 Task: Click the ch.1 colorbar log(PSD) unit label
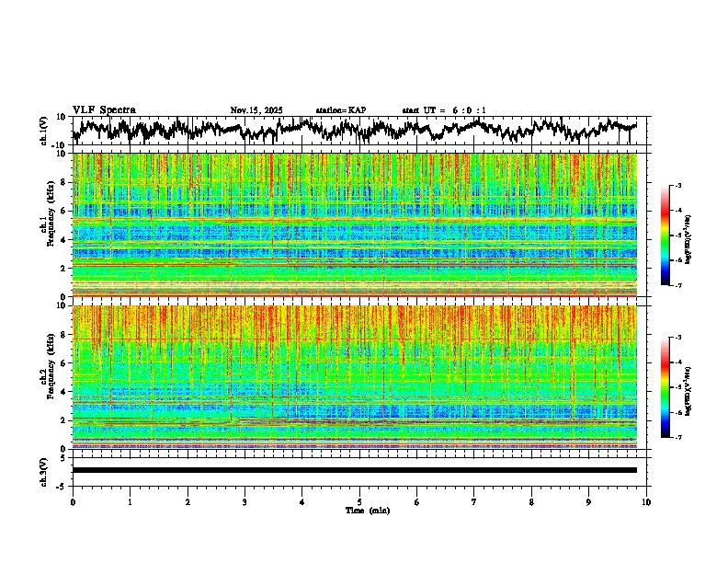[688, 240]
